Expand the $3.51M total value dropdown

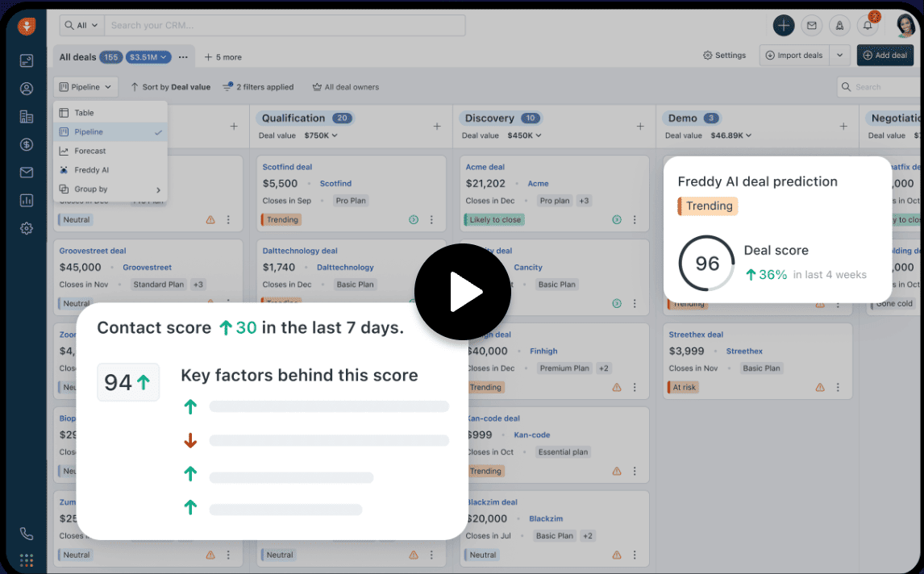[148, 57]
